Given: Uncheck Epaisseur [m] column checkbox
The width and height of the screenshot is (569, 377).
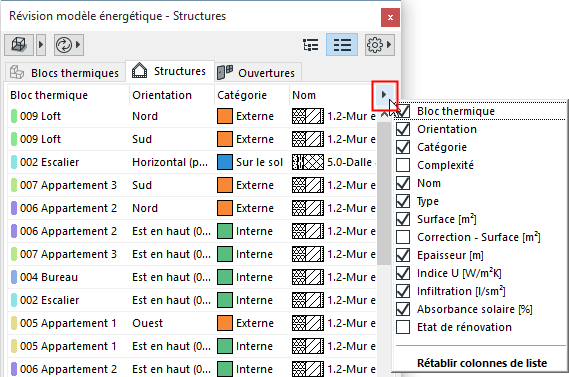Looking at the screenshot, I should [x=403, y=255].
